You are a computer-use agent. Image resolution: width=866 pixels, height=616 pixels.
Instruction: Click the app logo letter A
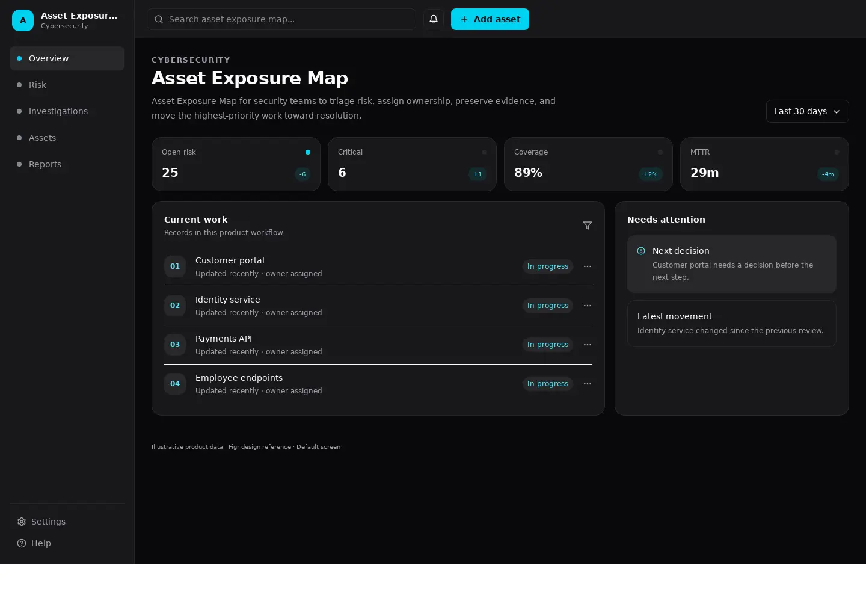click(x=23, y=20)
